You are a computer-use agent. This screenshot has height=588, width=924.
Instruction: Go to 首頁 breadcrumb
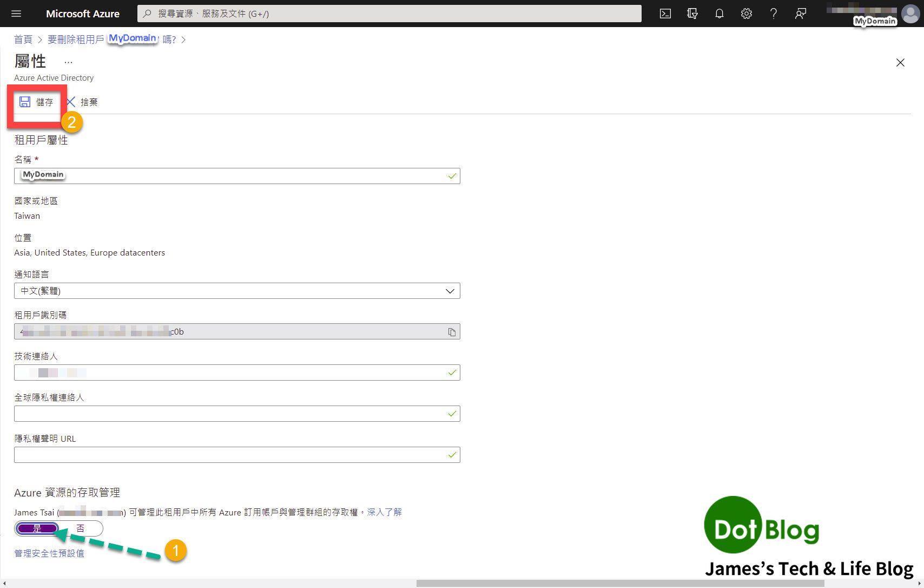(x=23, y=40)
